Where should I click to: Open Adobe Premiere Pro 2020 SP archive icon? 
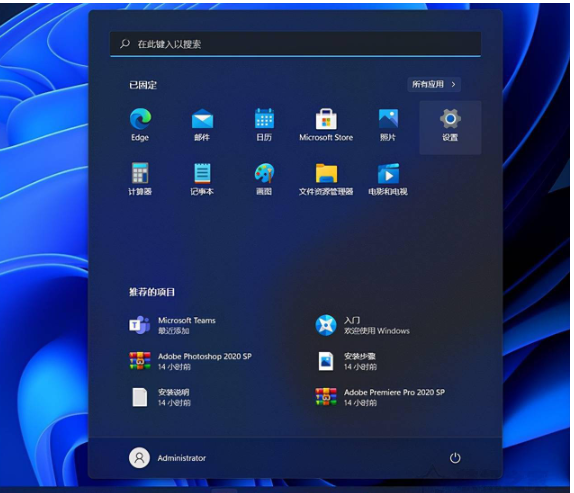click(x=326, y=397)
